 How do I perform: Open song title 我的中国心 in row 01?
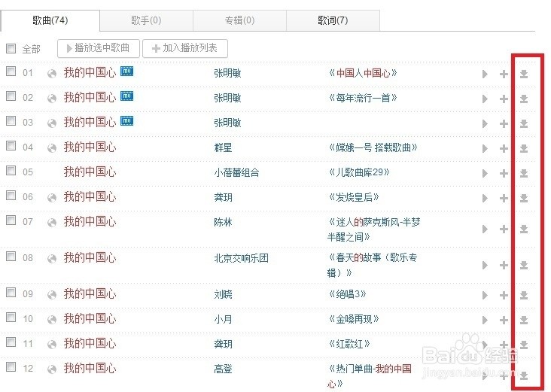[x=90, y=73]
